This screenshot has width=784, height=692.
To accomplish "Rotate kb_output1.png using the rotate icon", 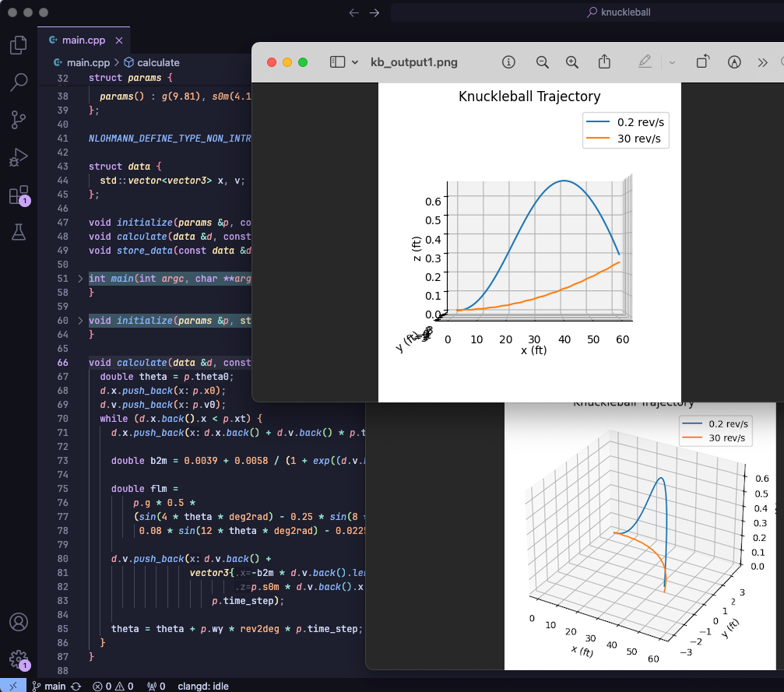I will coord(702,61).
